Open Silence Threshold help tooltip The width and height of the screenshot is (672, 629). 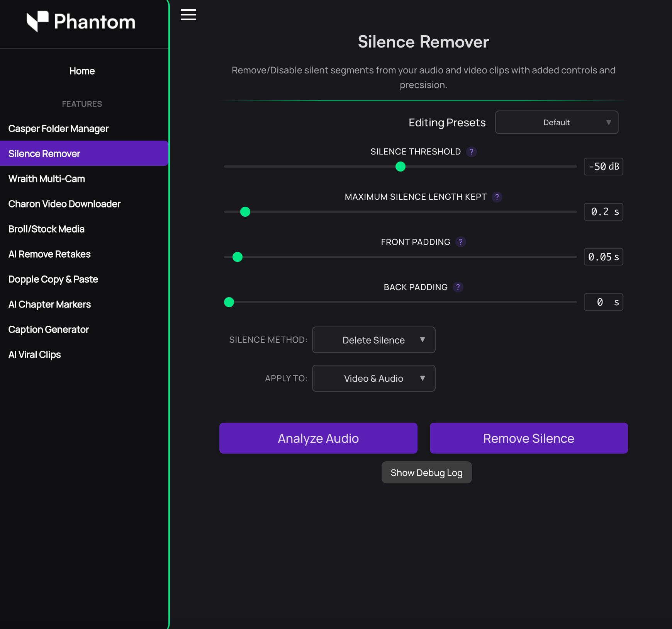(471, 152)
